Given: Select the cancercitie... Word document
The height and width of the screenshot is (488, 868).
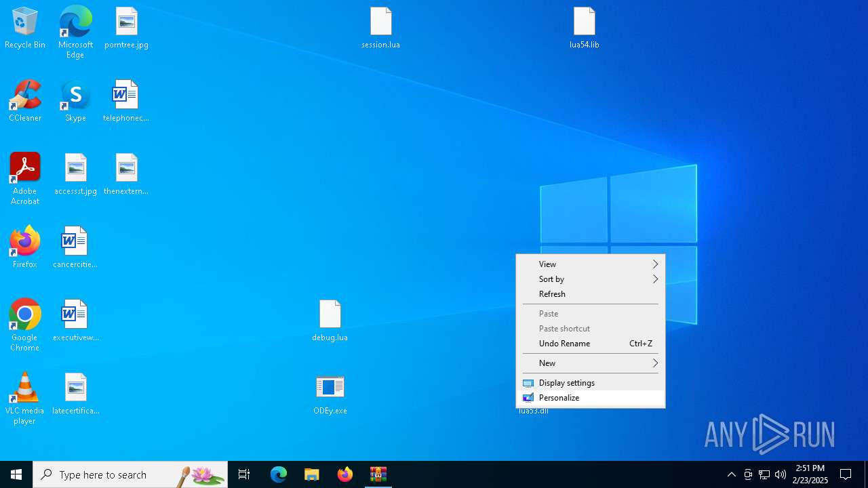Looking at the screenshot, I should [x=75, y=248].
